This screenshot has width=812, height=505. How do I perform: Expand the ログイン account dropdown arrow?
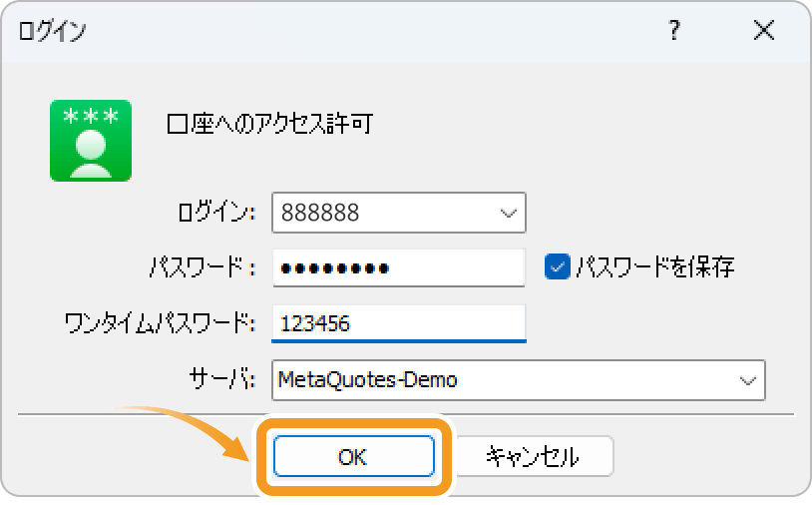(x=508, y=213)
